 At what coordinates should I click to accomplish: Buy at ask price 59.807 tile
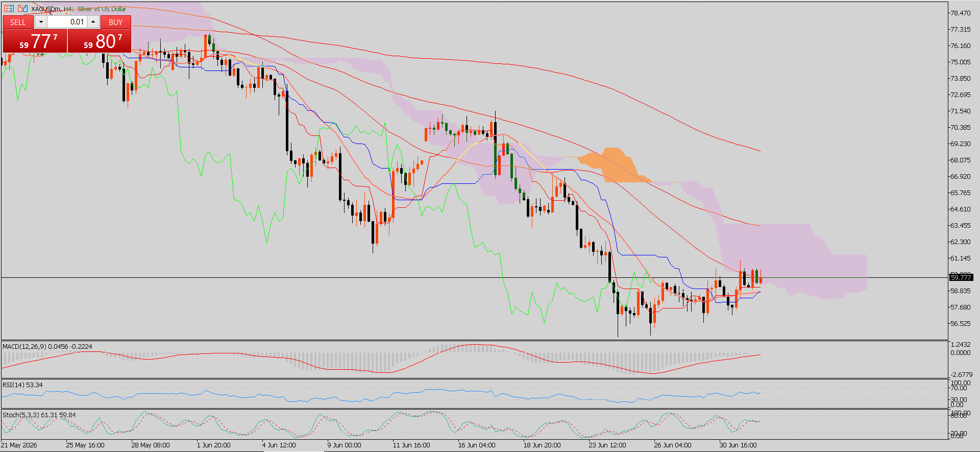point(100,41)
